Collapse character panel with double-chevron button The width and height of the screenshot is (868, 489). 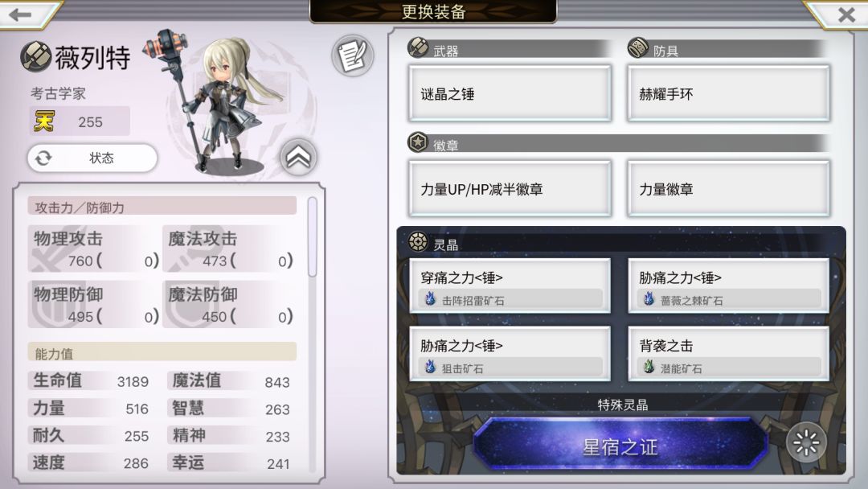[x=298, y=158]
